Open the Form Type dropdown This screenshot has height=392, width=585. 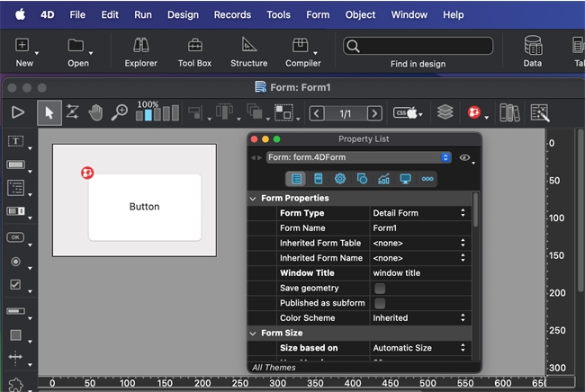[x=420, y=213]
